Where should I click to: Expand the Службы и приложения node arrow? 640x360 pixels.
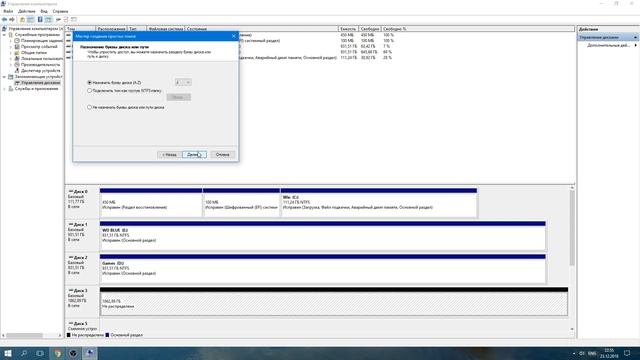coord(4,89)
